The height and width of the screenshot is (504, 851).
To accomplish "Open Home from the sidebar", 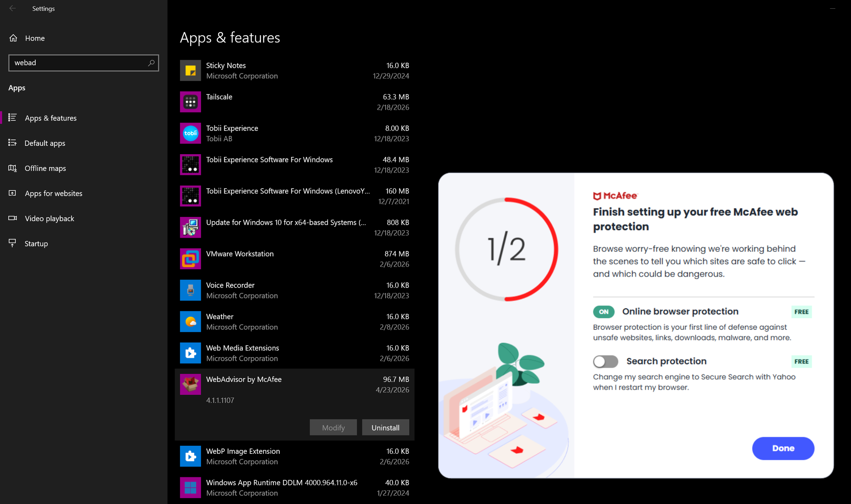I will [x=34, y=38].
